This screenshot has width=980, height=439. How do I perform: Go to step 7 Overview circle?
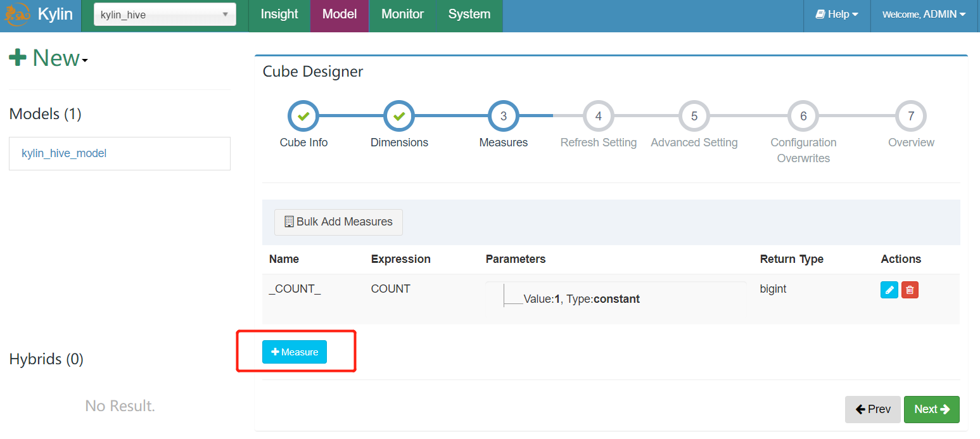pos(911,117)
